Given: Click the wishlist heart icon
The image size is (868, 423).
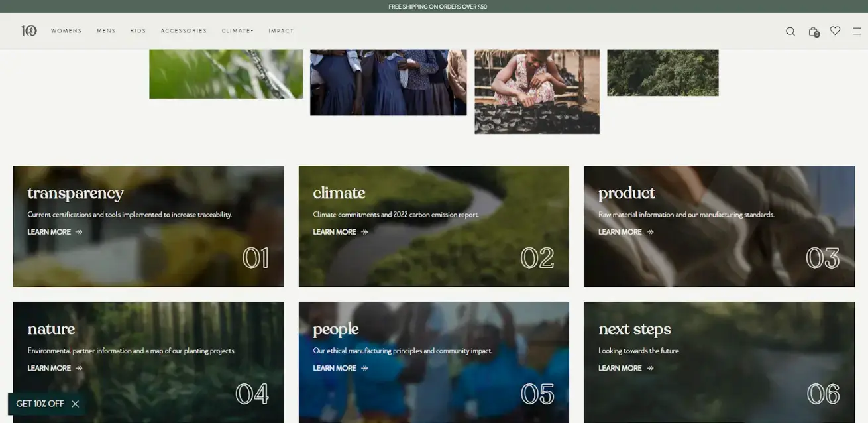Looking at the screenshot, I should [835, 30].
